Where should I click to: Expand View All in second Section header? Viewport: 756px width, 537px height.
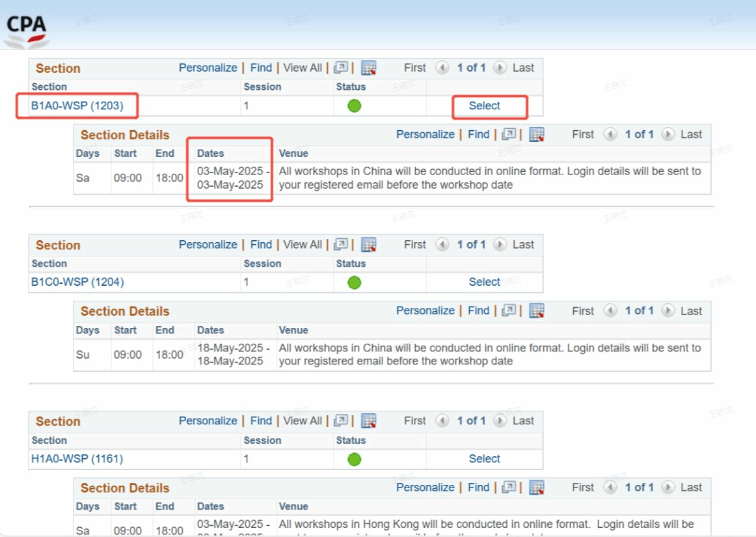click(x=303, y=245)
